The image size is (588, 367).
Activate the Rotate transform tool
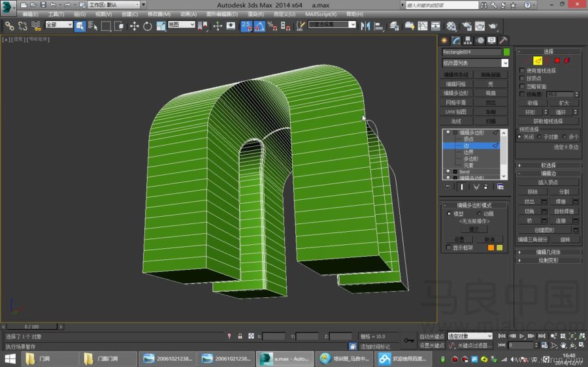pos(148,26)
